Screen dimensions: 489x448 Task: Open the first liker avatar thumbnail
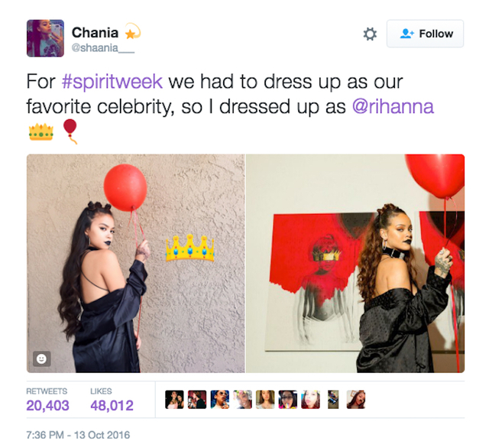point(174,399)
